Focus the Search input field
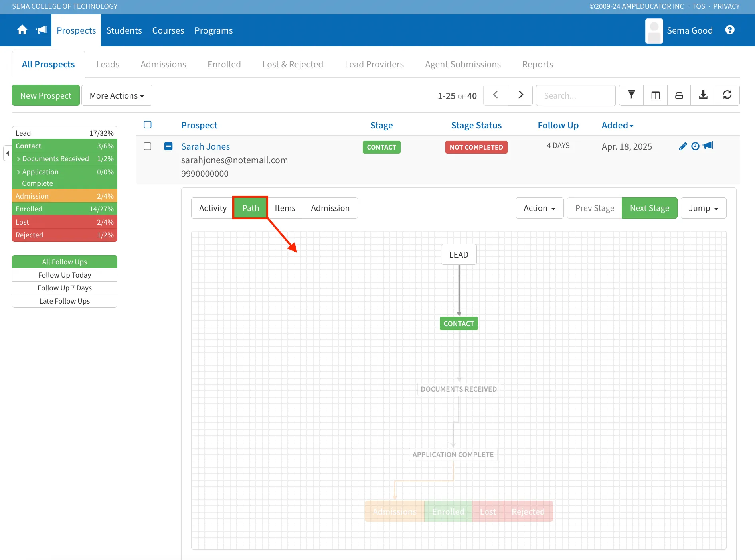 click(x=575, y=95)
